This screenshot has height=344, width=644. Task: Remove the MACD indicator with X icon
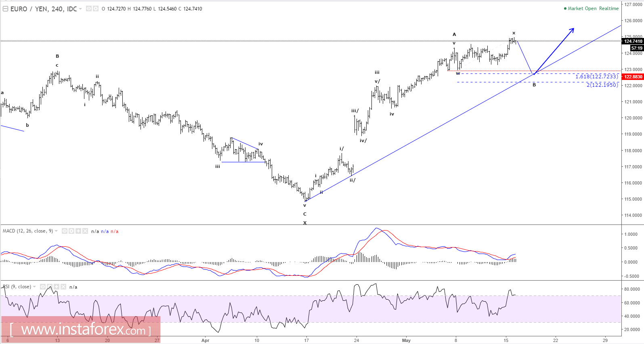[85, 231]
